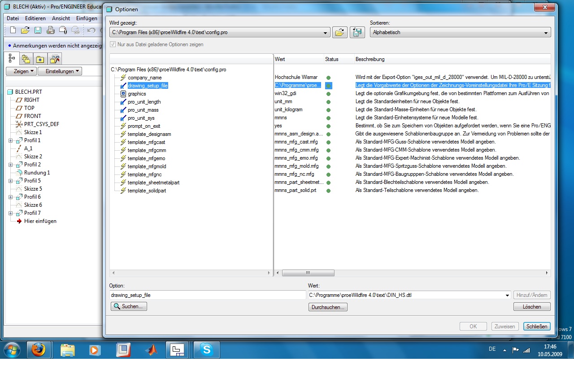Click the Durchsuchen... button
574x392 pixels.
click(x=328, y=307)
